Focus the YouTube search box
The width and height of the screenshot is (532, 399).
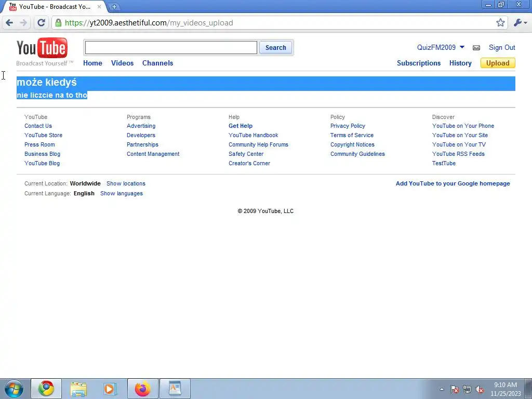point(171,47)
